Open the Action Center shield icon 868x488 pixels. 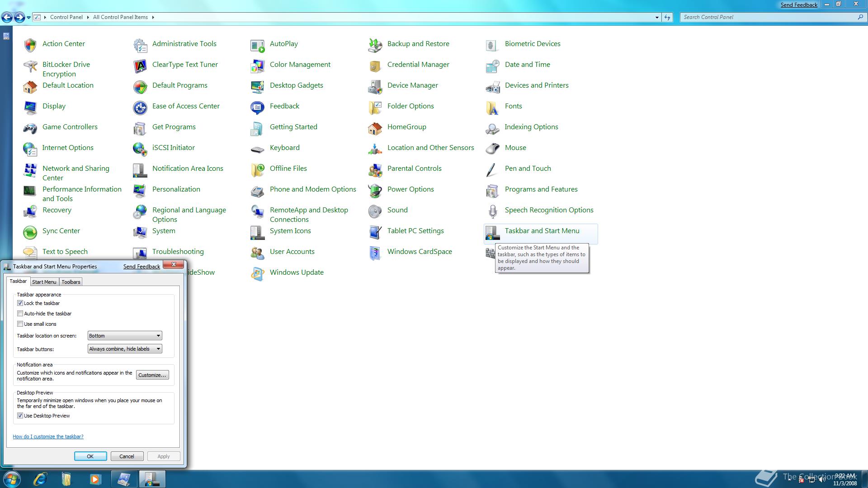[30, 45]
